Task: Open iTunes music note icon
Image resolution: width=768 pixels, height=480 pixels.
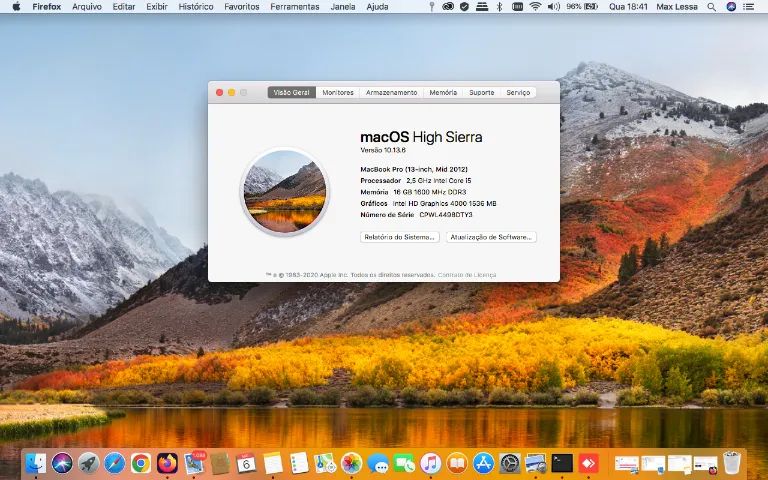Action: pyautogui.click(x=431, y=463)
